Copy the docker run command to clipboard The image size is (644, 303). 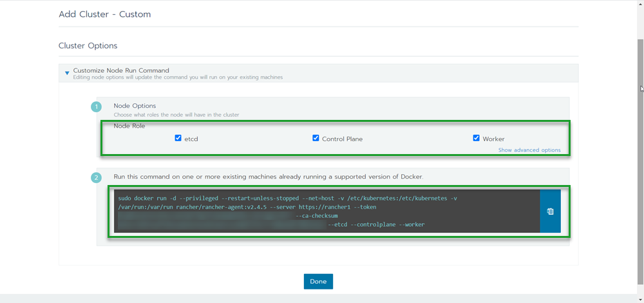(550, 211)
